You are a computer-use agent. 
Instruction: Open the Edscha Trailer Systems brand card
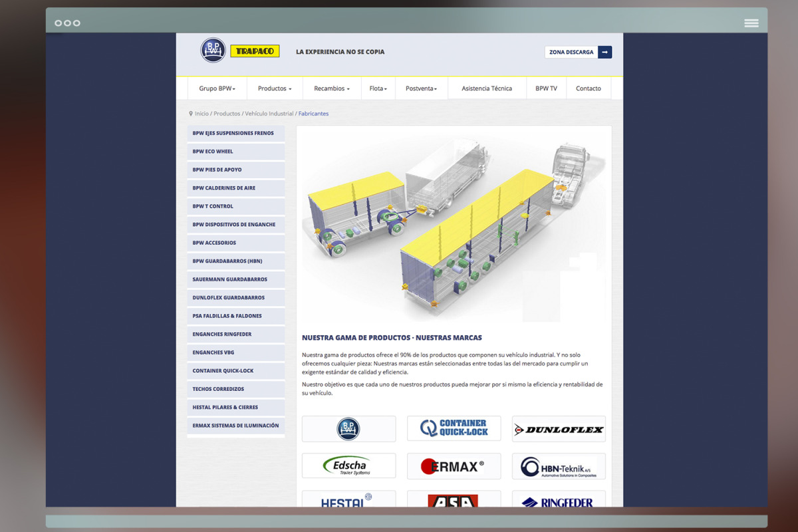(348, 465)
